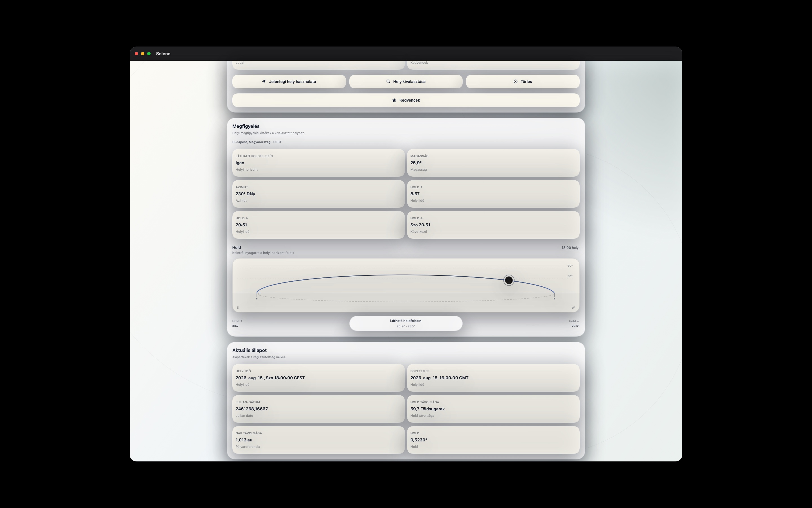Click the "Megfigyelés" section heading

pos(246,126)
